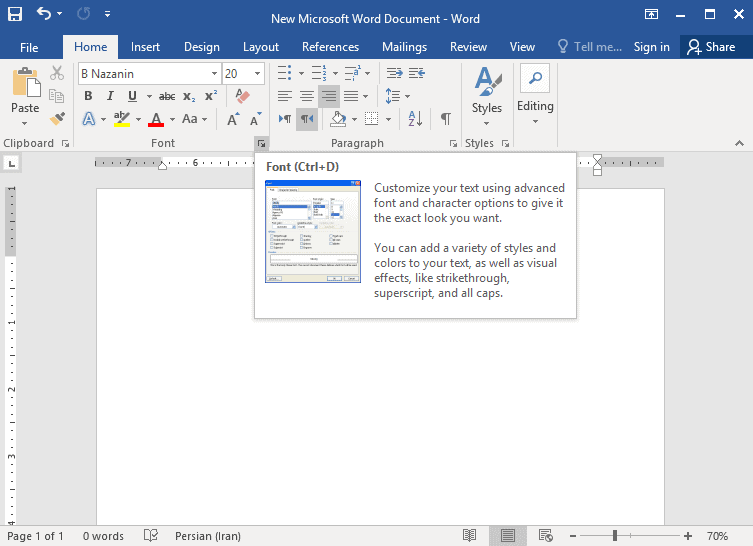
Task: Click the B Nazanin font name box
Action: point(143,73)
